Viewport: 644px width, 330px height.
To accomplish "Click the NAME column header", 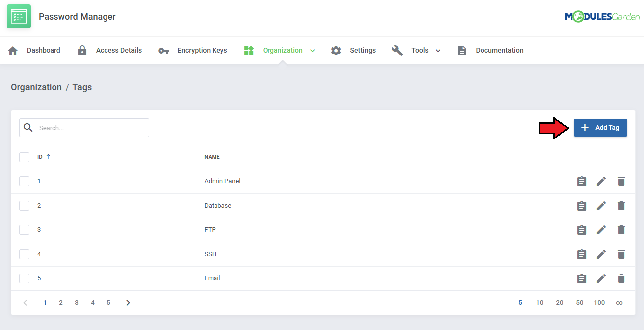I will [212, 157].
